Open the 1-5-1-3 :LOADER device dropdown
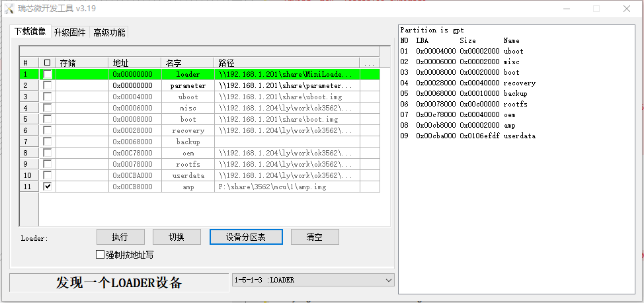This screenshot has height=303, width=644. click(313, 280)
